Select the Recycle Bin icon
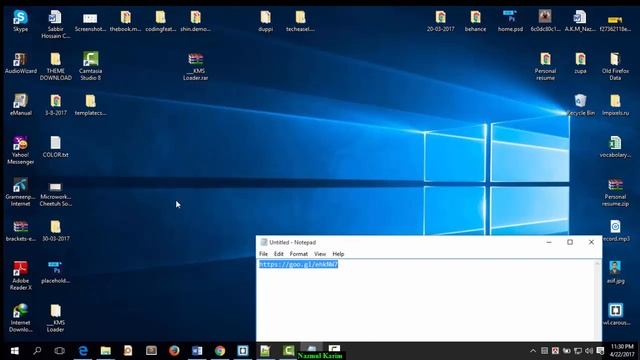The width and height of the screenshot is (640, 360). click(x=580, y=105)
